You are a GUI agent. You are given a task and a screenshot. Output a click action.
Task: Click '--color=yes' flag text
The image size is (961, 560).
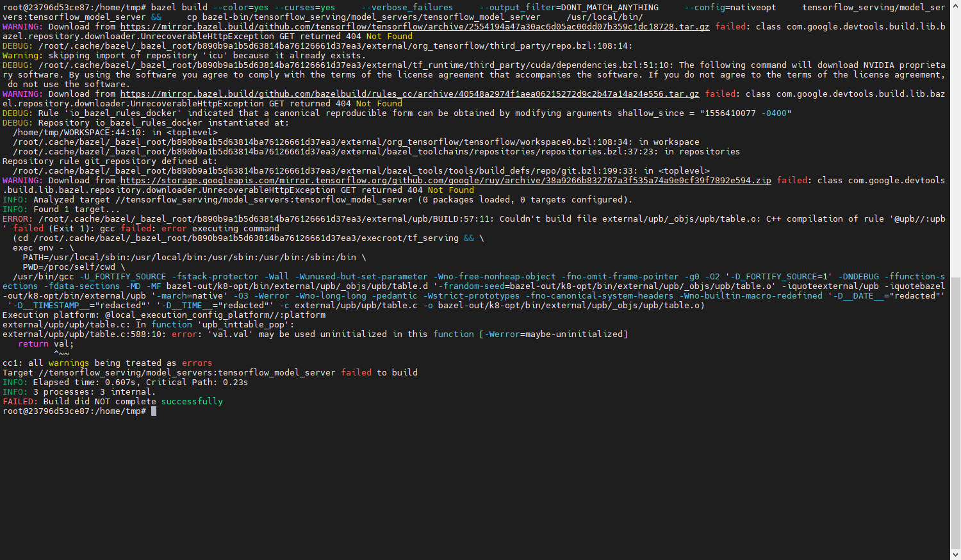(x=241, y=8)
